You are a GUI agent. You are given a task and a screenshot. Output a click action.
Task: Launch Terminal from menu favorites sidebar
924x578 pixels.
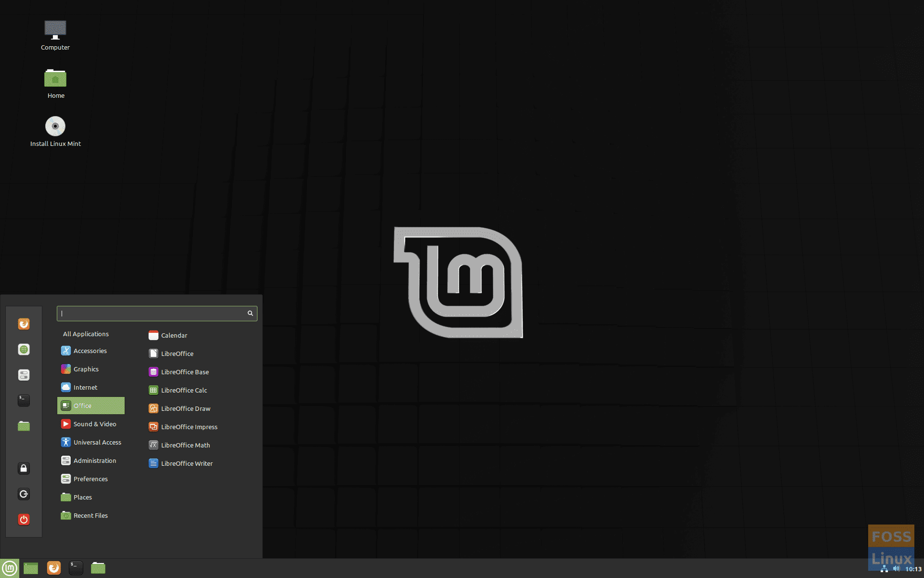pyautogui.click(x=24, y=400)
